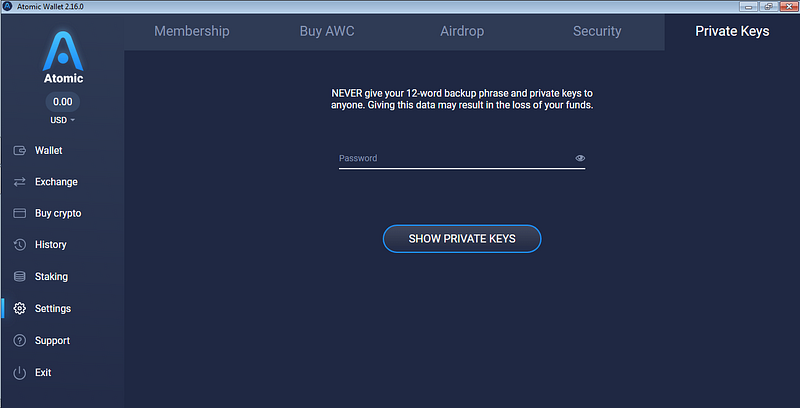
Task: Click the History clock icon
Action: pyautogui.click(x=19, y=245)
